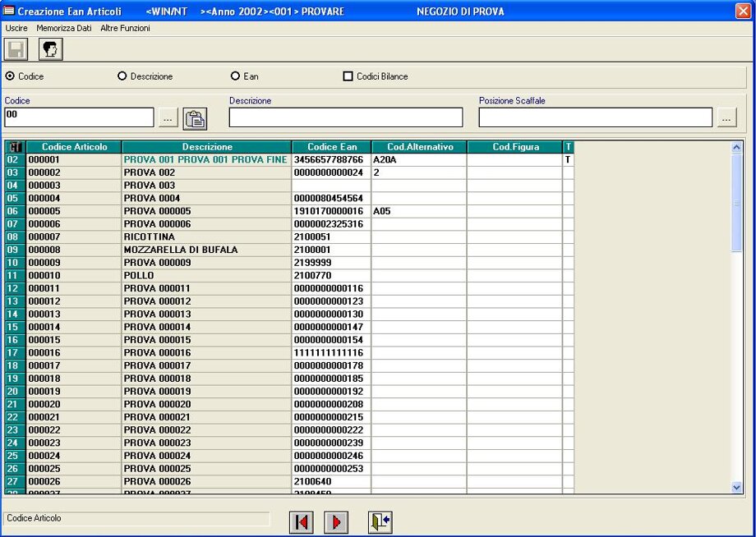The width and height of the screenshot is (756, 537).
Task: Open the Codice lookup ellipsis button
Action: 168,118
